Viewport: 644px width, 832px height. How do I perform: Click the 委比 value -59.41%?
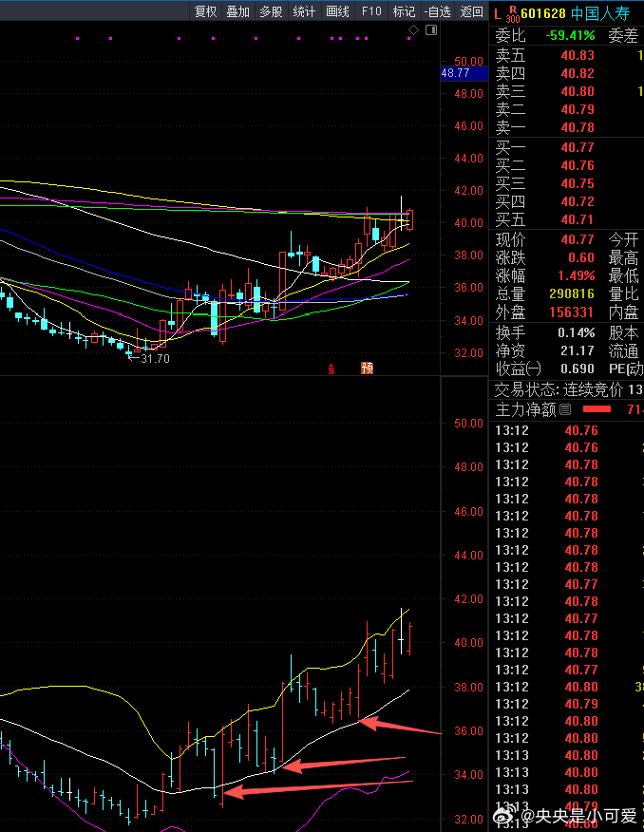point(570,35)
